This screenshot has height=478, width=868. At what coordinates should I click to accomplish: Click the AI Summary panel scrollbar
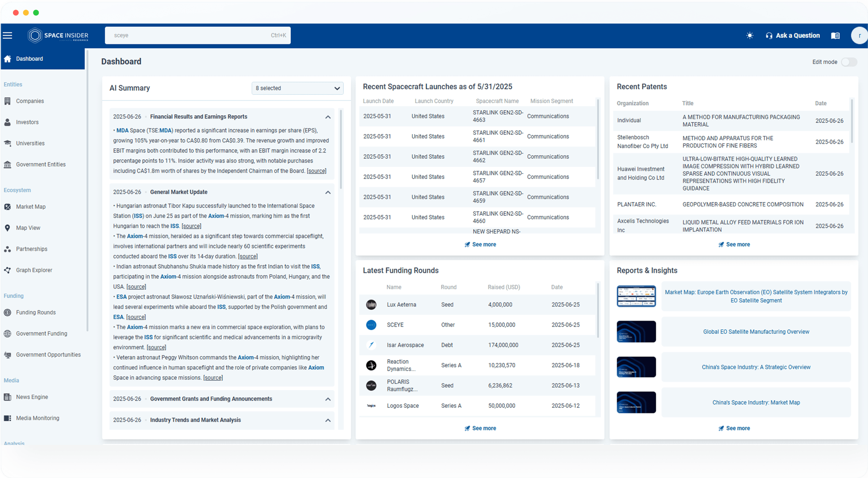[341, 150]
